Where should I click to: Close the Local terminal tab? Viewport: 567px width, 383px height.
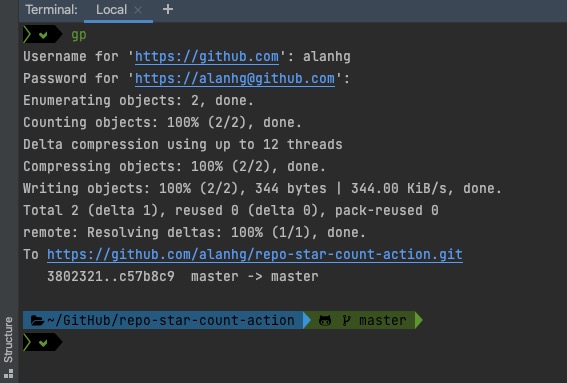[x=138, y=10]
